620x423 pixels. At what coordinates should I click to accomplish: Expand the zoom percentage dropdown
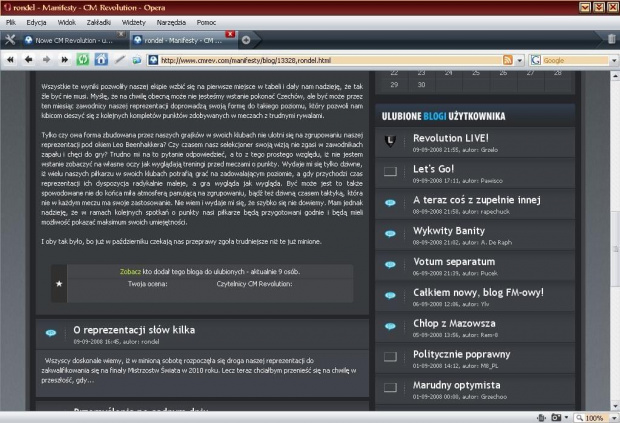(614, 418)
